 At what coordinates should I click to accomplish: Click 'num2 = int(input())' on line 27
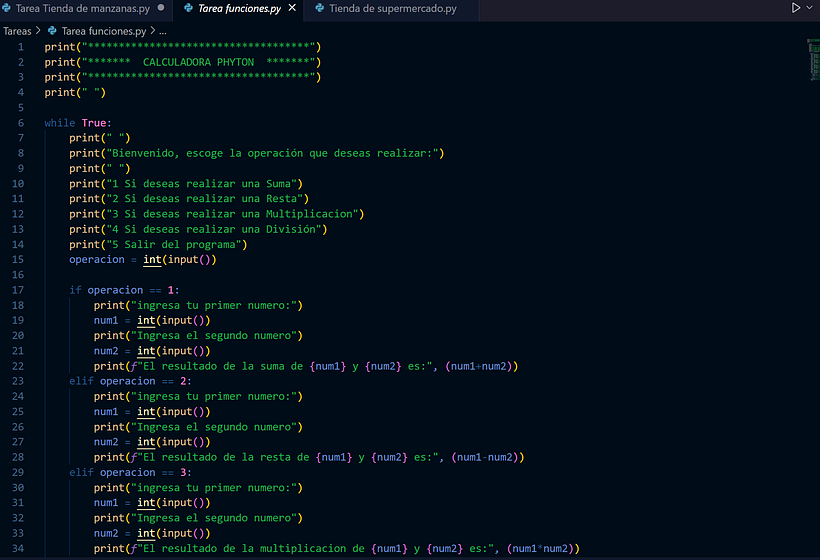(152, 442)
